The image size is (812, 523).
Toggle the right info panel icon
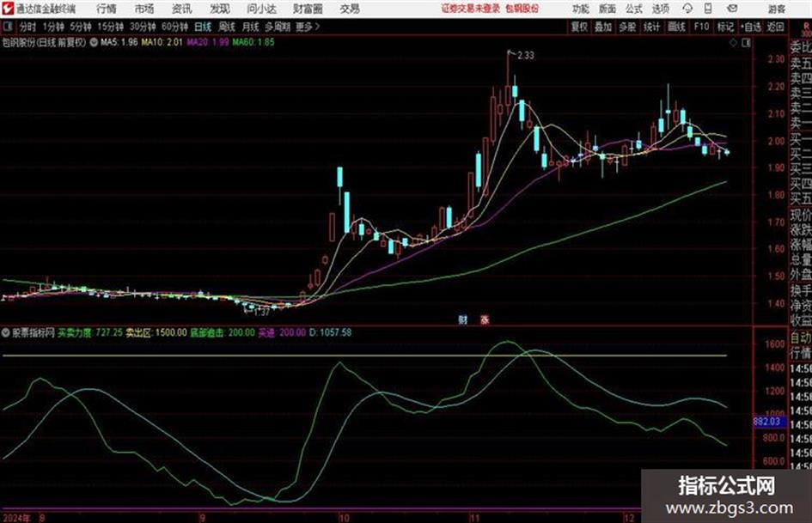pos(746,43)
